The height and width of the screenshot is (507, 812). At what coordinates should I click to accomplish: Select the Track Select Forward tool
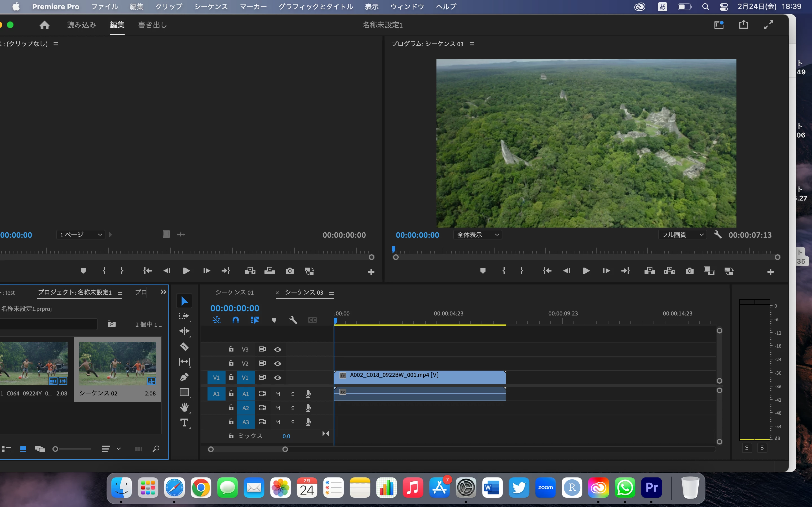tap(184, 316)
